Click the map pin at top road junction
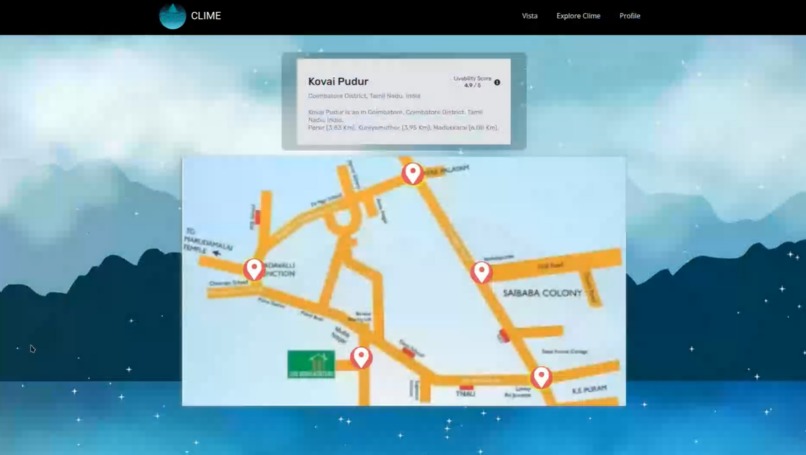Viewport: 806px width, 455px height. pyautogui.click(x=412, y=174)
